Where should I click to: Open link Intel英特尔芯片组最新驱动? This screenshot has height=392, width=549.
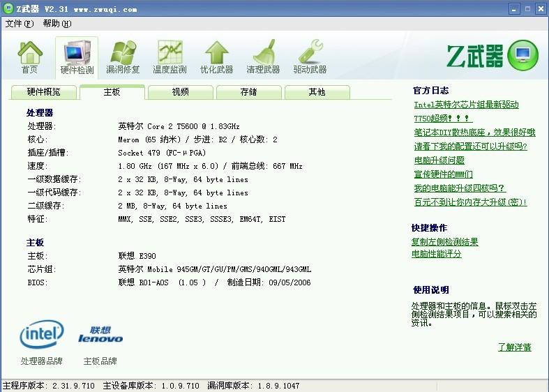tap(466, 105)
